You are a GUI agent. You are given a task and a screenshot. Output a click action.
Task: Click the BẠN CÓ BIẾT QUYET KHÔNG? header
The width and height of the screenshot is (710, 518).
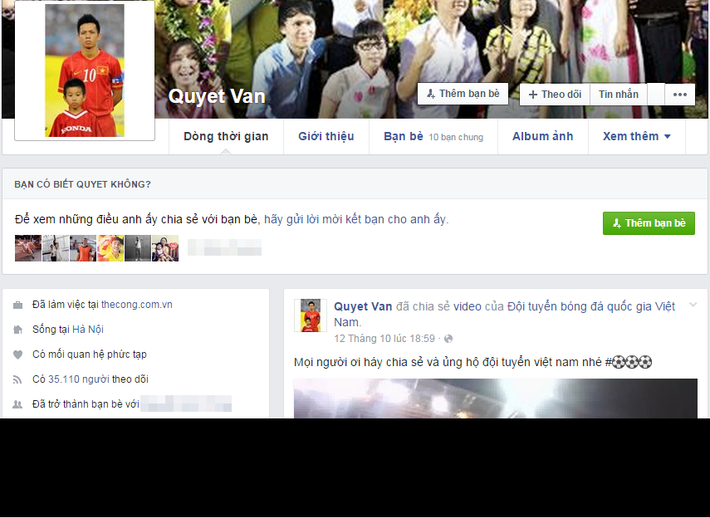click(x=82, y=184)
